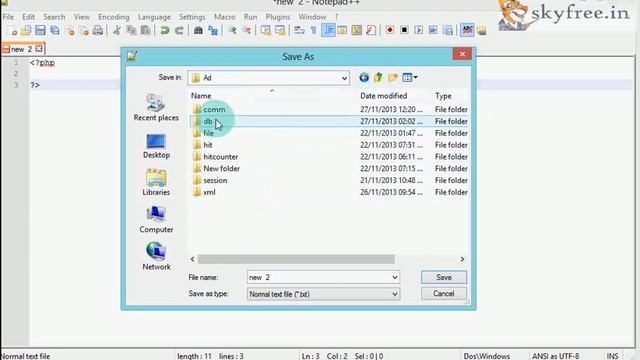
Task: Expand the Save in folder dropdown
Action: 344,78
